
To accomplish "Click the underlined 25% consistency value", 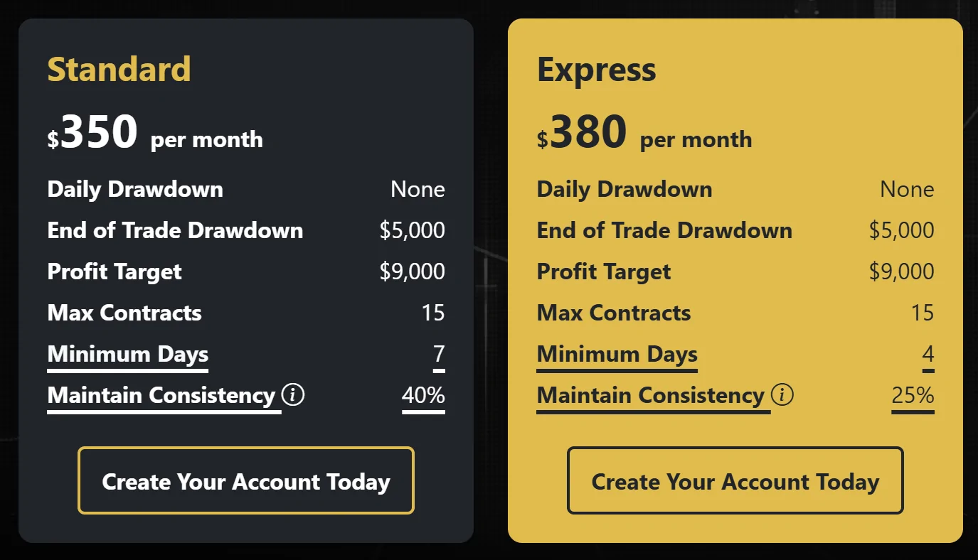I will (913, 395).
